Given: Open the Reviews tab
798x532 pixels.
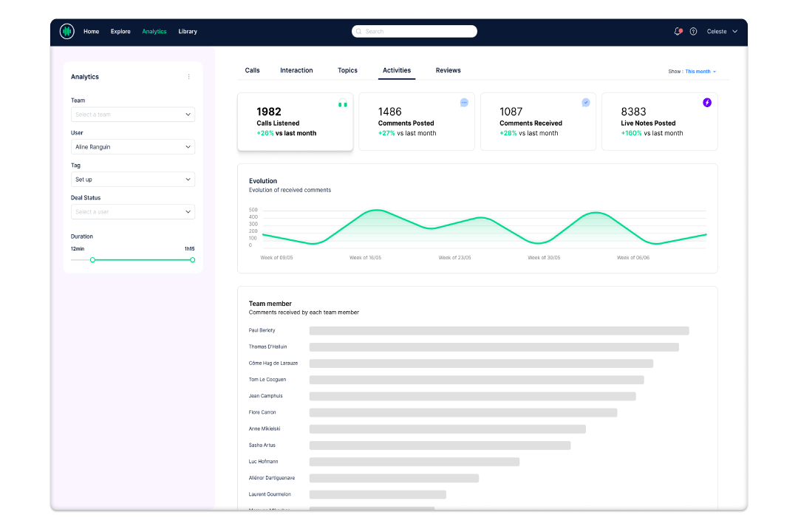Looking at the screenshot, I should 448,70.
